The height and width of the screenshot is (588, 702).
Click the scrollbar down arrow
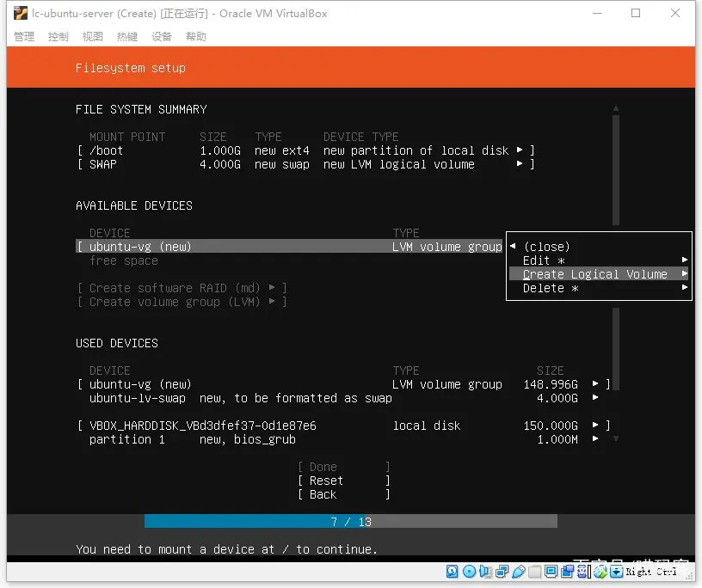click(616, 438)
